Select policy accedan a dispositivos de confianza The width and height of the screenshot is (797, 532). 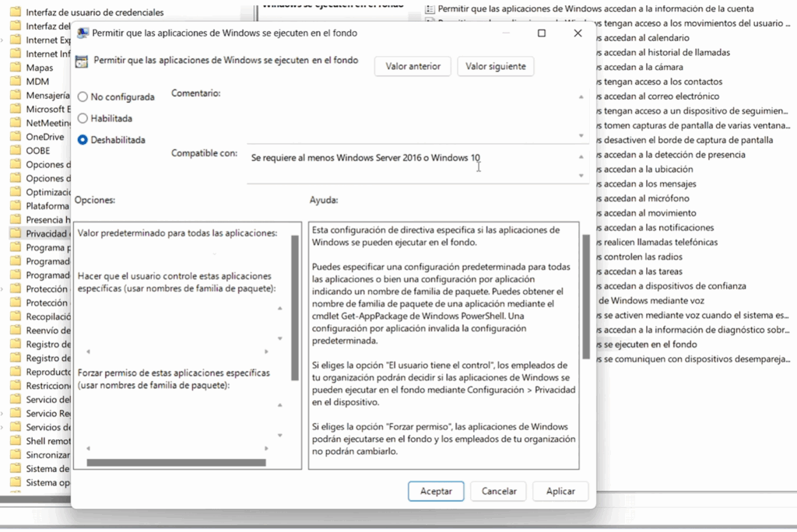(x=671, y=286)
